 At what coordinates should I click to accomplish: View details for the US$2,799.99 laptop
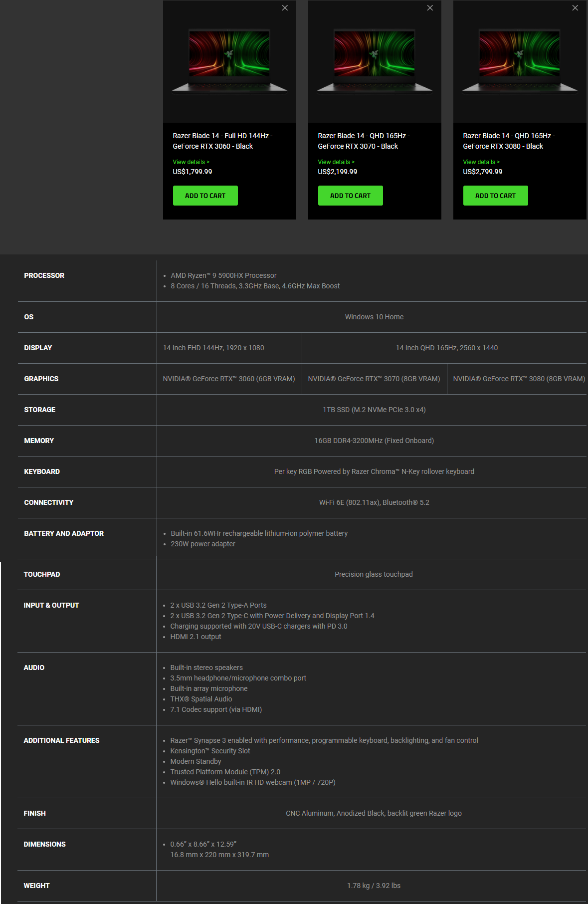[481, 162]
